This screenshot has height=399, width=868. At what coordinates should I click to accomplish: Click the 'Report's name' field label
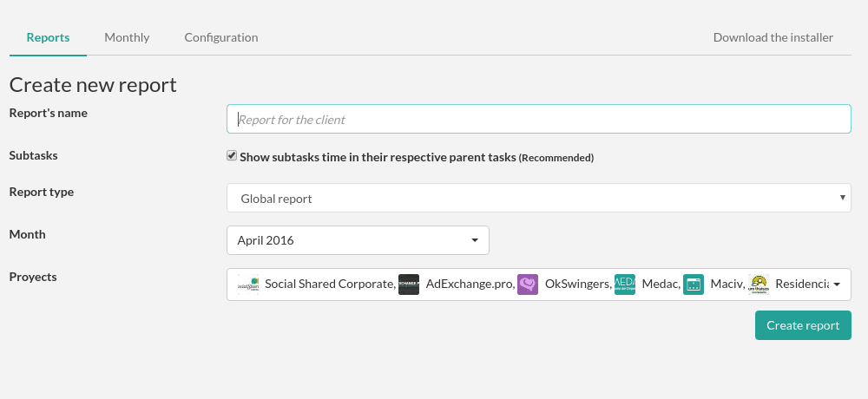coord(48,113)
